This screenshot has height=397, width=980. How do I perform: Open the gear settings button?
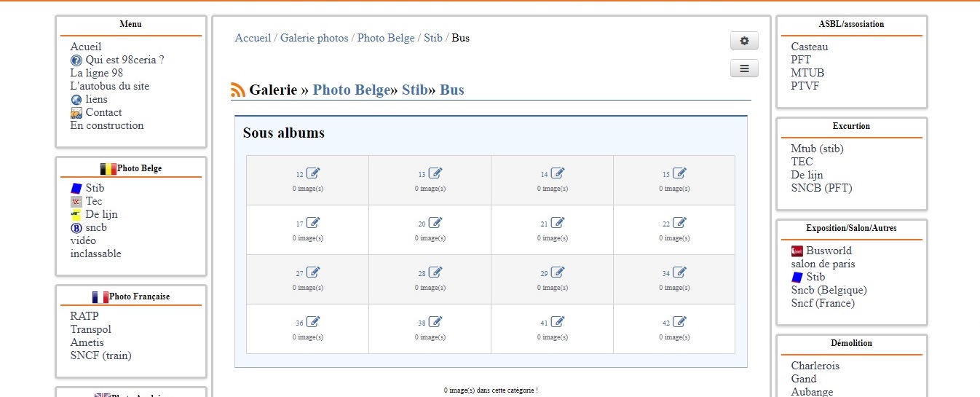coord(744,42)
